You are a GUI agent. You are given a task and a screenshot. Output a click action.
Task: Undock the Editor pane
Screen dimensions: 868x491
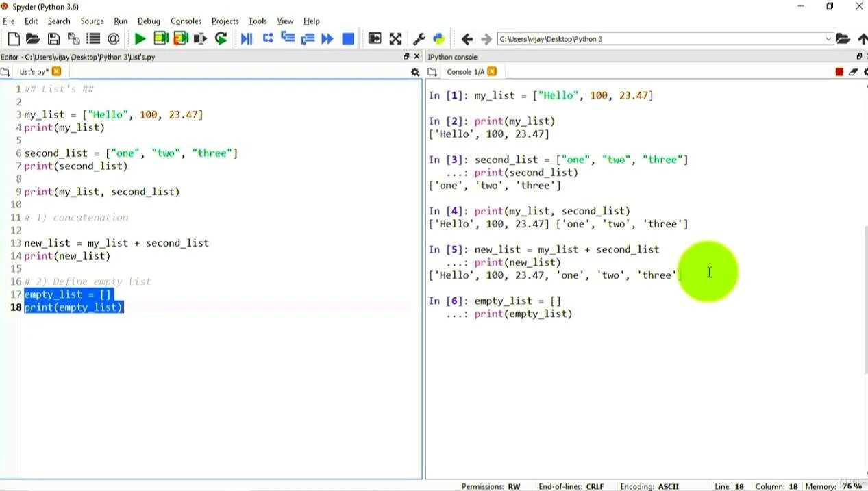click(x=406, y=57)
